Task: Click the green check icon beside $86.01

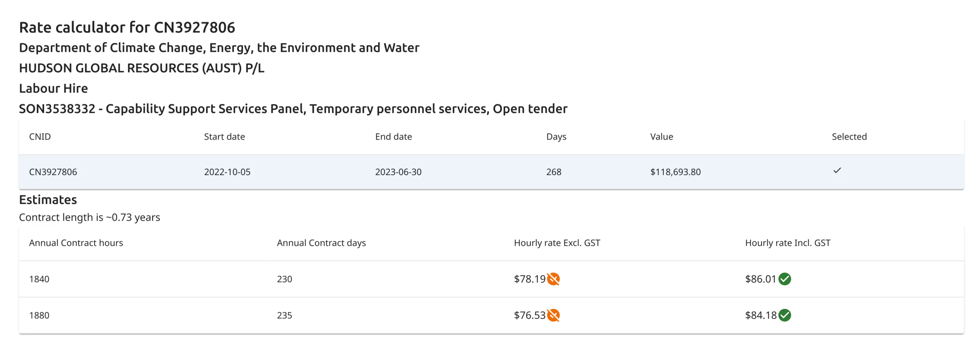Action: tap(785, 279)
